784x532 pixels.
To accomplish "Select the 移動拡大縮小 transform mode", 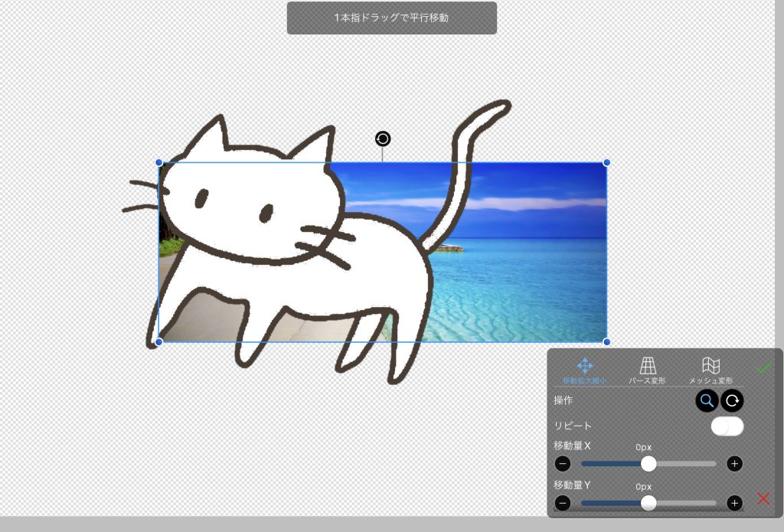I will coord(585,370).
